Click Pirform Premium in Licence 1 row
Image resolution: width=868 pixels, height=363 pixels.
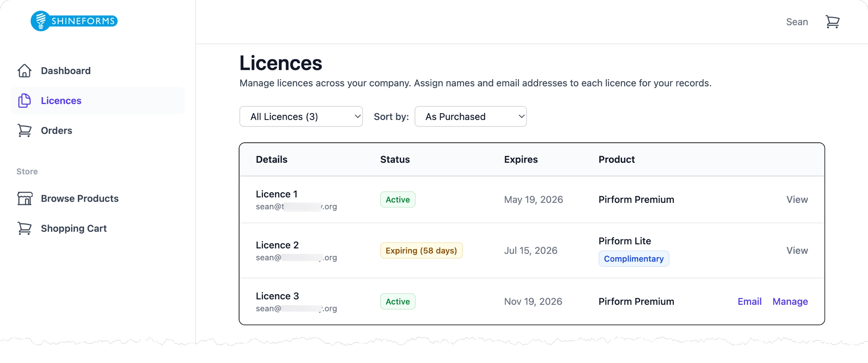click(x=636, y=200)
